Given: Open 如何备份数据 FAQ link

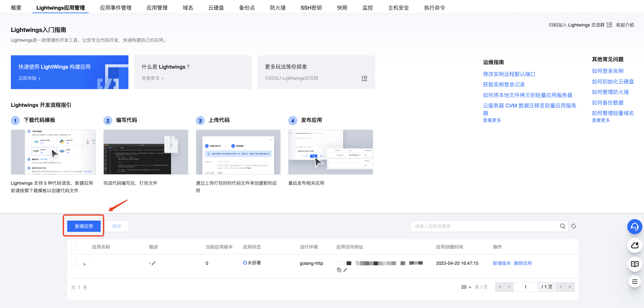Looking at the screenshot, I should click(x=607, y=102).
